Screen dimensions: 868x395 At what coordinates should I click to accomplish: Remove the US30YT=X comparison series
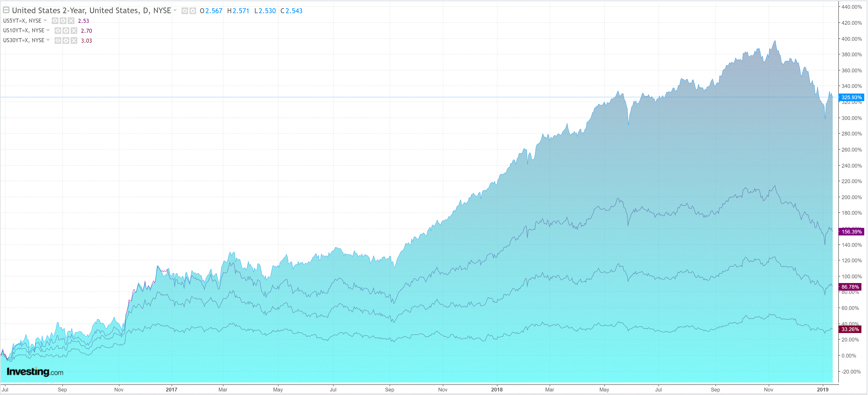(x=74, y=41)
